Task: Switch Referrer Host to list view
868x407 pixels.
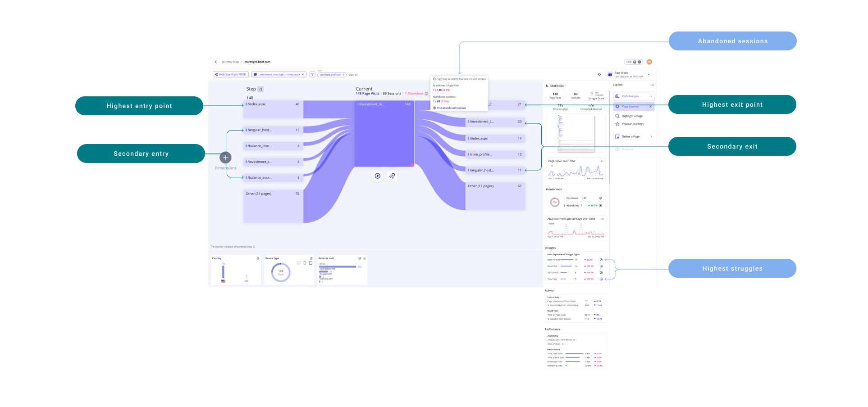Action: coord(365,258)
